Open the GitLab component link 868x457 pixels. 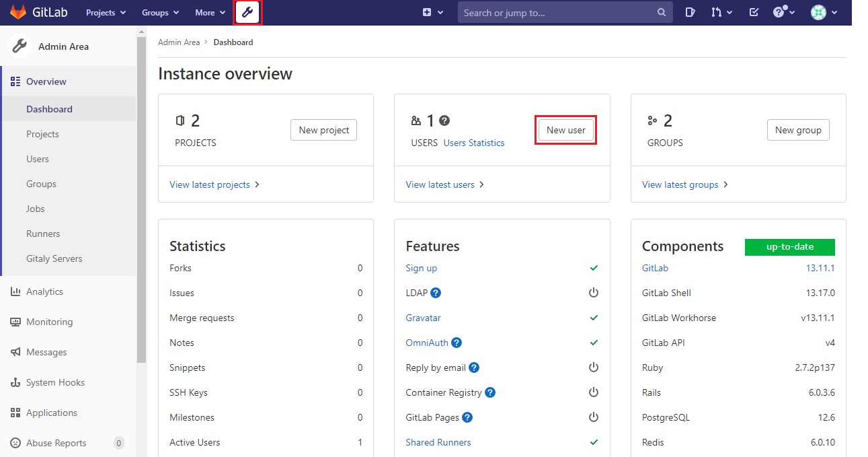tap(656, 268)
